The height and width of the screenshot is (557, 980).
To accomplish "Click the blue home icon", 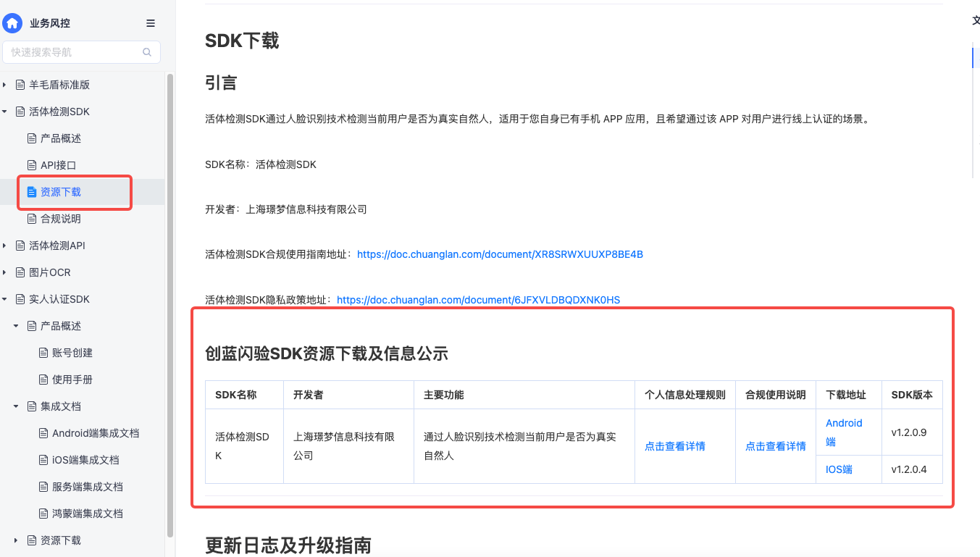I will click(x=12, y=23).
